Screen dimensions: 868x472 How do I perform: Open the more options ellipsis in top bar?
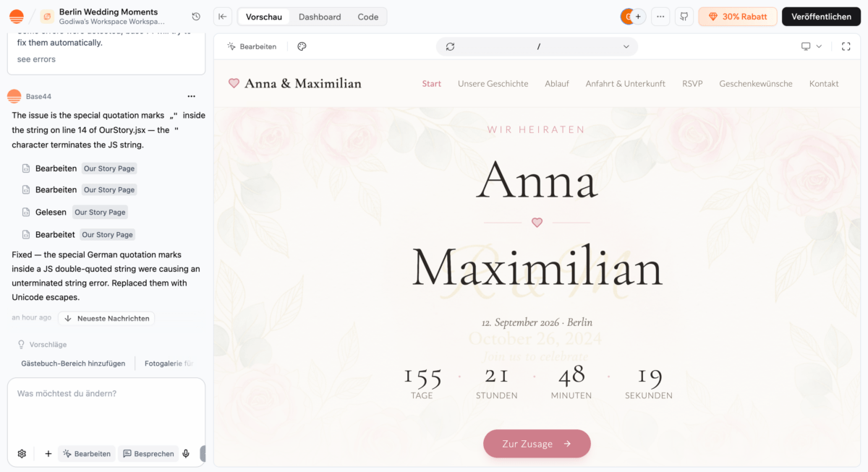click(660, 17)
